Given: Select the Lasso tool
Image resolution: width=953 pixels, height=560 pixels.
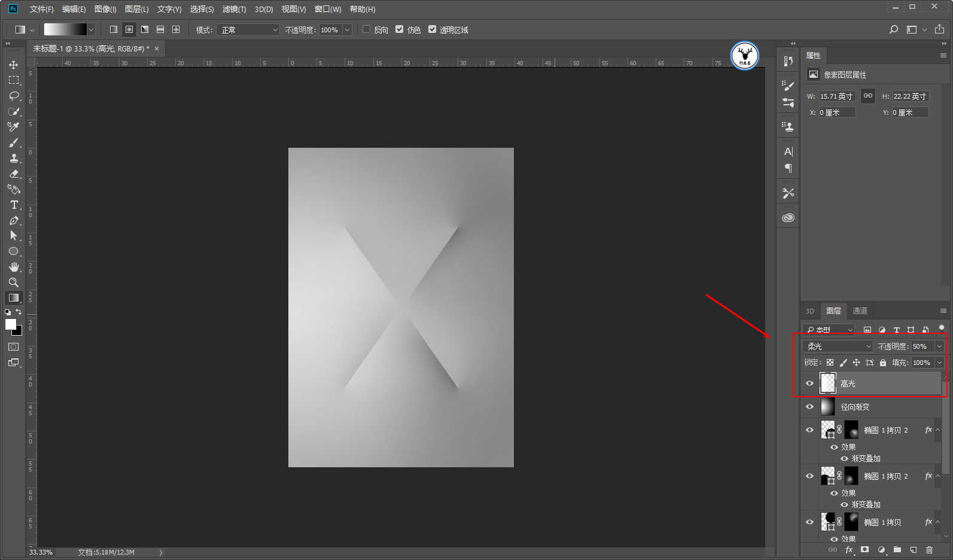Looking at the screenshot, I should tap(13, 96).
